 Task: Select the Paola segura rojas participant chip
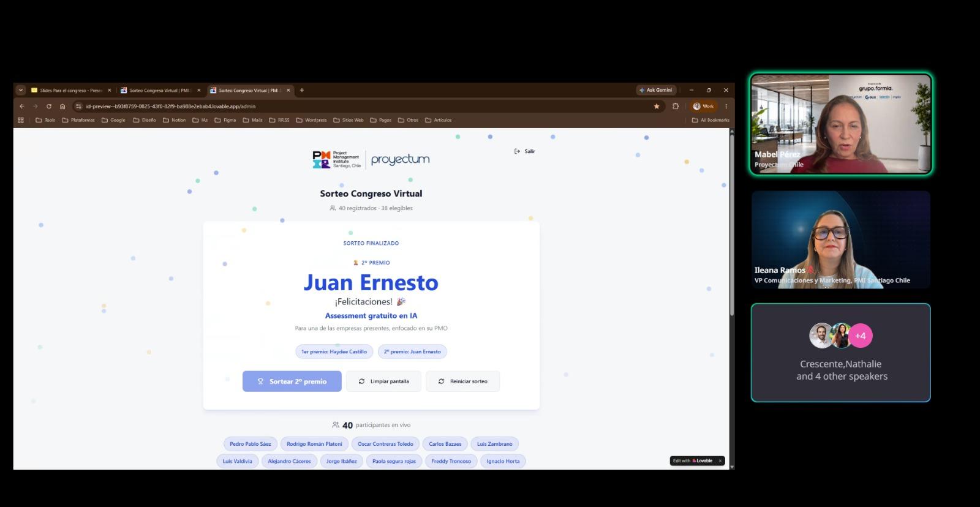point(394,461)
